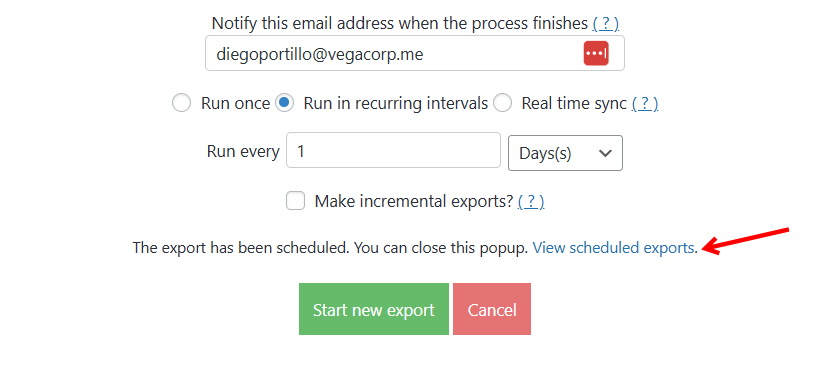Click into the Run every number field
This screenshot has height=371, width=831.
pos(393,150)
